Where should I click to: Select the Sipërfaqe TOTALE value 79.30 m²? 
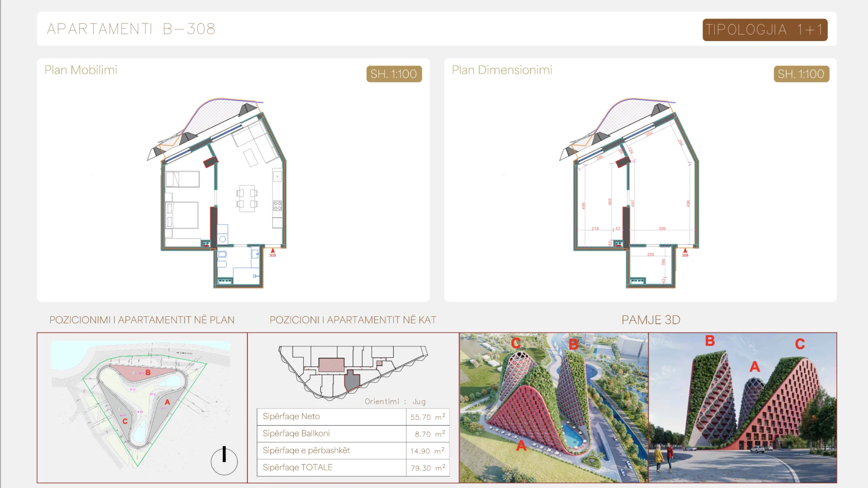click(x=428, y=468)
